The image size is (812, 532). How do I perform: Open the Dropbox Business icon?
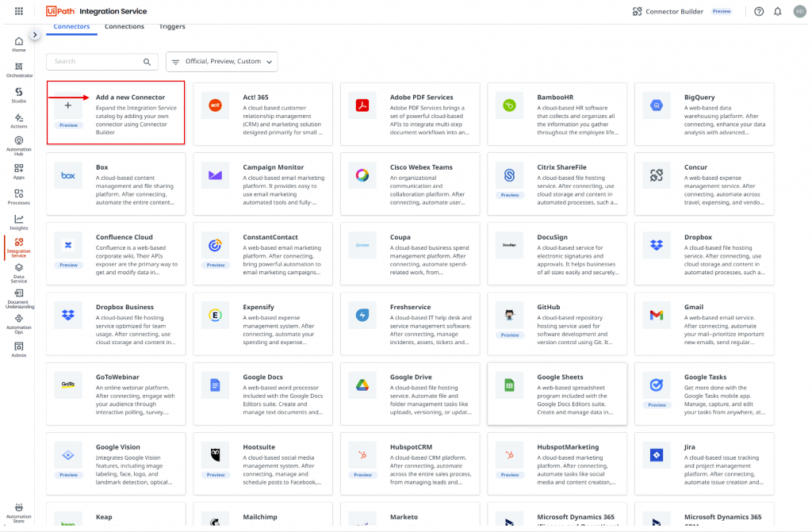click(68, 315)
